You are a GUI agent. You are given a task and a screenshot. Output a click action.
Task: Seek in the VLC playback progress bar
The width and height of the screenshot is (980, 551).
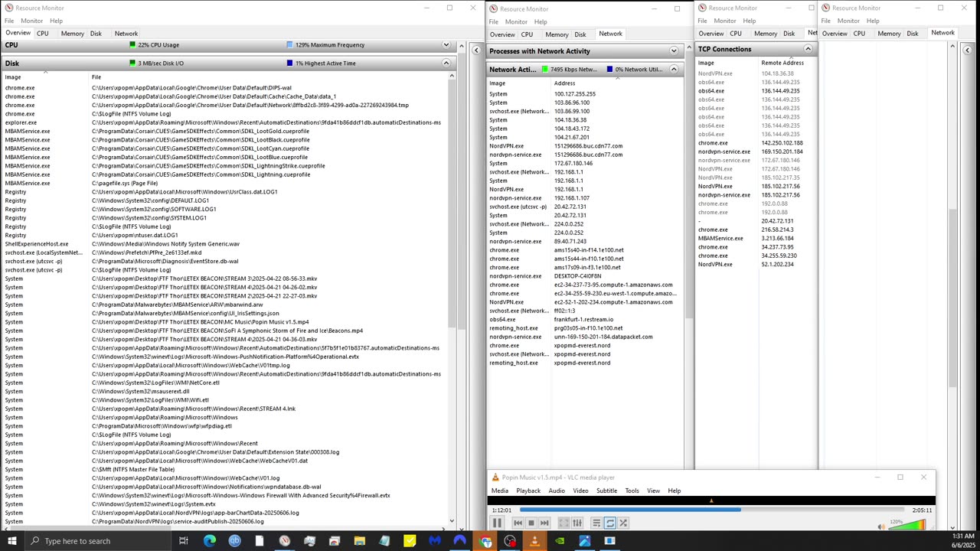[x=711, y=510]
